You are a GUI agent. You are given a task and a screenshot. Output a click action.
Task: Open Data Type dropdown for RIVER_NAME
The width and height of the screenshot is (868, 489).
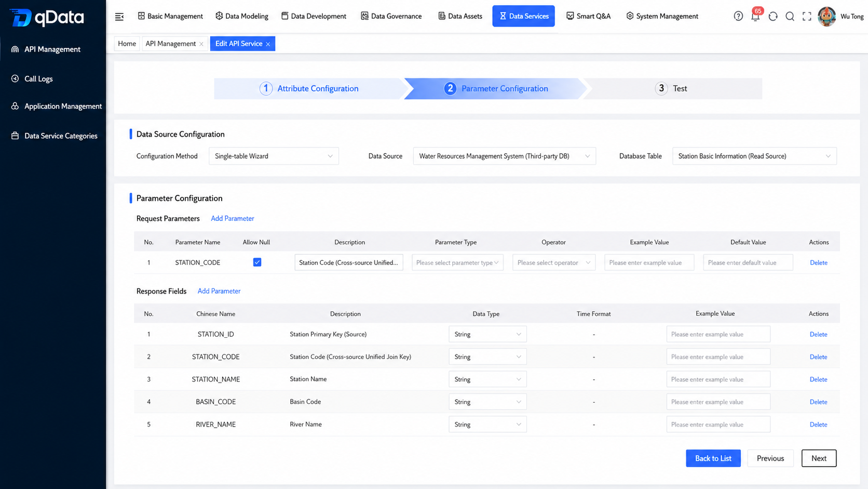(x=487, y=425)
